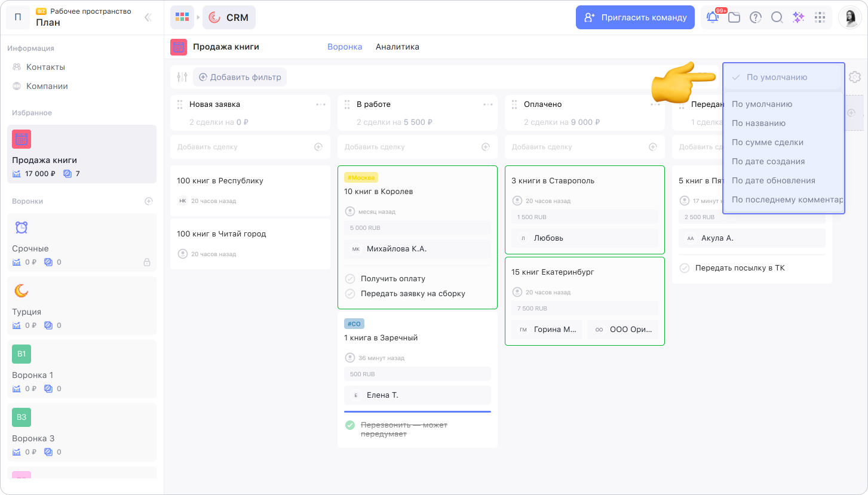
Task: Choose sorting 'По сумме сделки'
Action: pyautogui.click(x=768, y=142)
